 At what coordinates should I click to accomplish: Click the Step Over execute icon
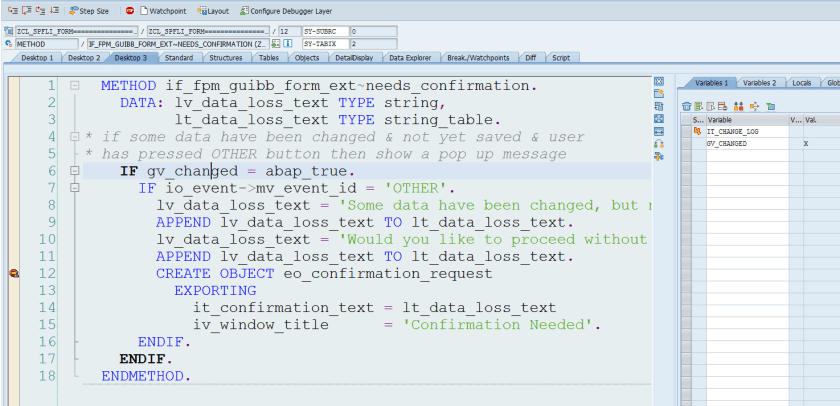click(27, 11)
